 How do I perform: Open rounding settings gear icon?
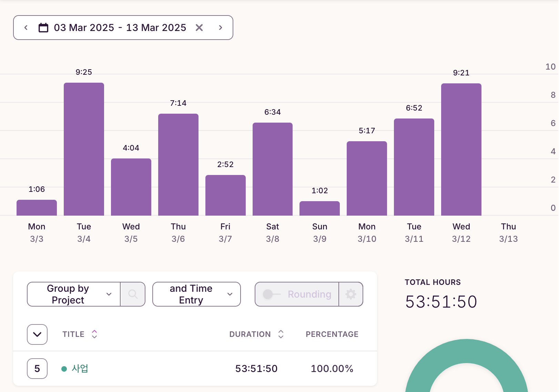point(351,294)
